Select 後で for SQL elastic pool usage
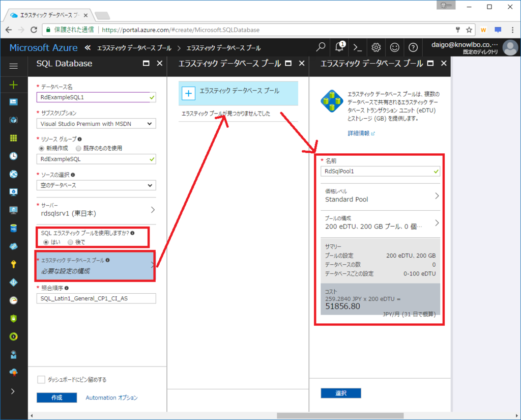The height and width of the screenshot is (420, 521). pos(70,242)
